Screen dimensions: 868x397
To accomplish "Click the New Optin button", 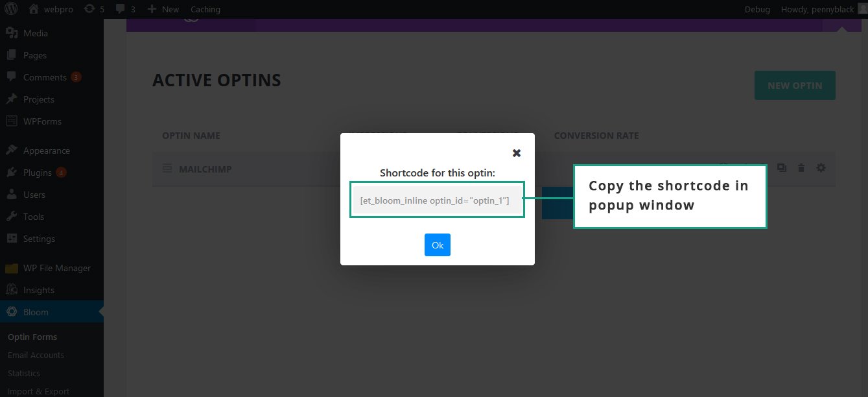I will pos(795,86).
